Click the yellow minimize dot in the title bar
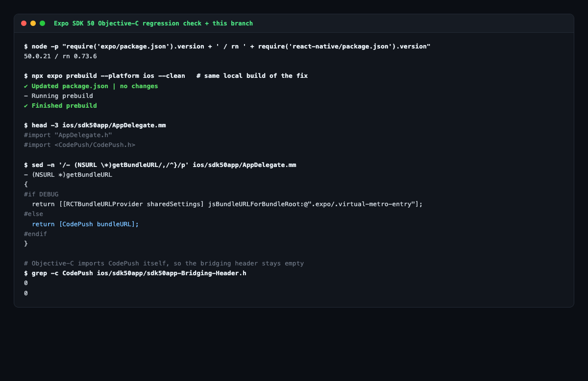Viewport: 588px width, 381px height. [33, 24]
